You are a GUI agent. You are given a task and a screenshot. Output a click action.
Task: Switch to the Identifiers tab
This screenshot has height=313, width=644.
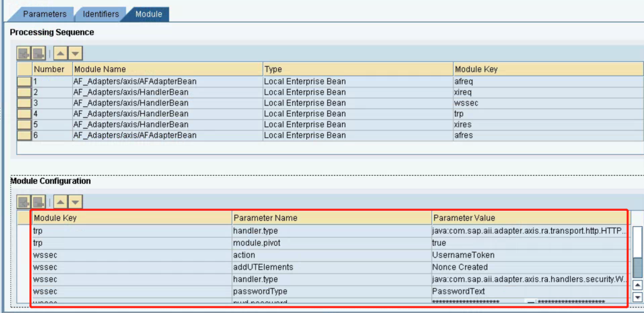pos(101,14)
